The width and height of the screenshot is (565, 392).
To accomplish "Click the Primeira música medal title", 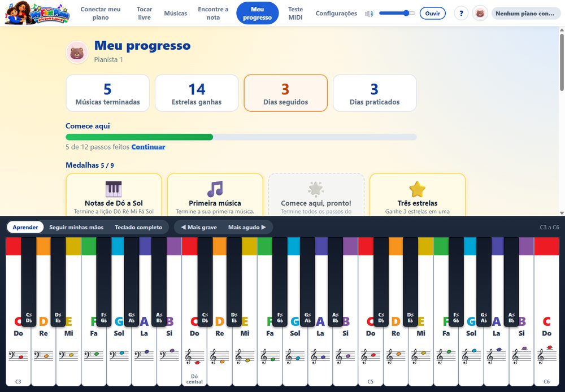I will coord(215,203).
